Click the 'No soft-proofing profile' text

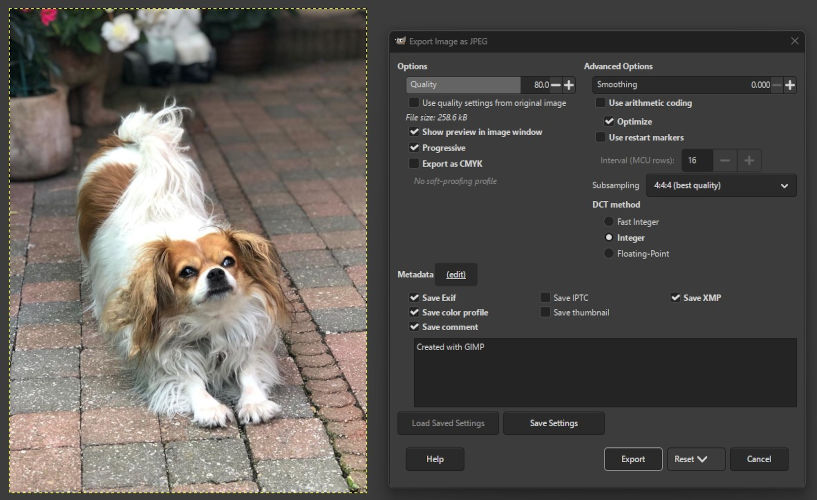tap(455, 181)
